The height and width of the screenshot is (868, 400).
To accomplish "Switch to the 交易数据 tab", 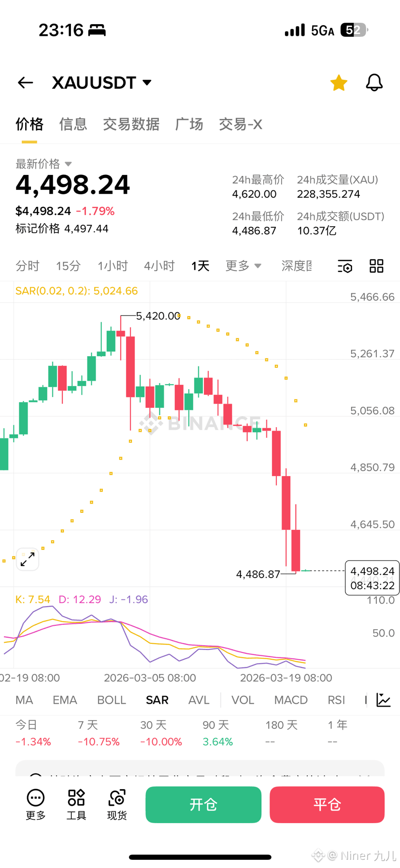I will pyautogui.click(x=131, y=124).
